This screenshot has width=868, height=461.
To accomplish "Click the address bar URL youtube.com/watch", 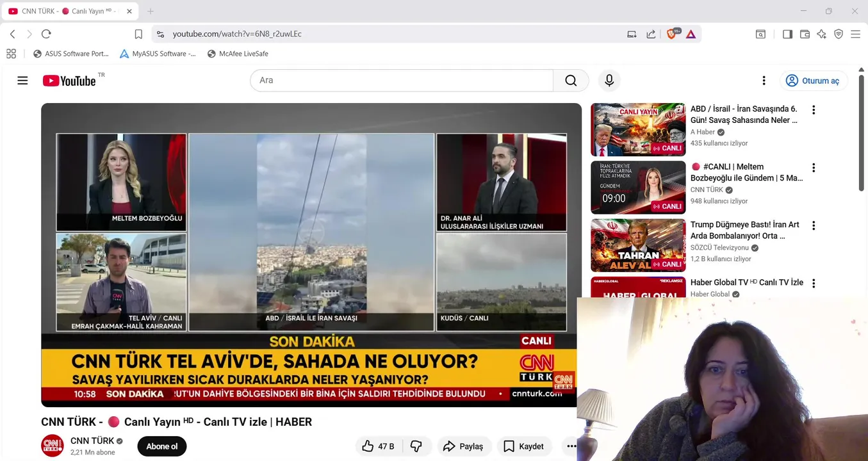I will (237, 34).
